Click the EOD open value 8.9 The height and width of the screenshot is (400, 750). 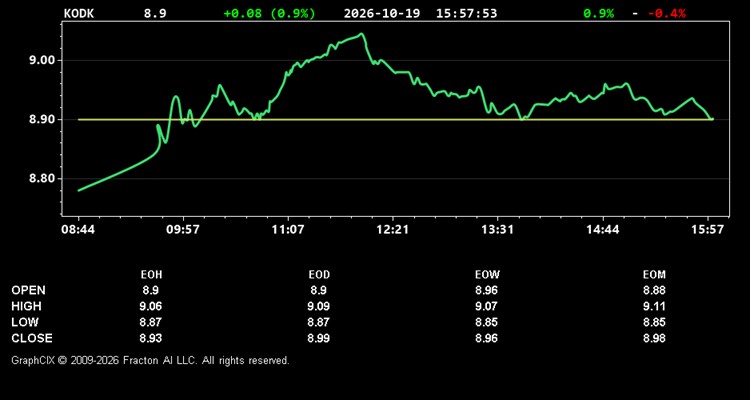319,290
